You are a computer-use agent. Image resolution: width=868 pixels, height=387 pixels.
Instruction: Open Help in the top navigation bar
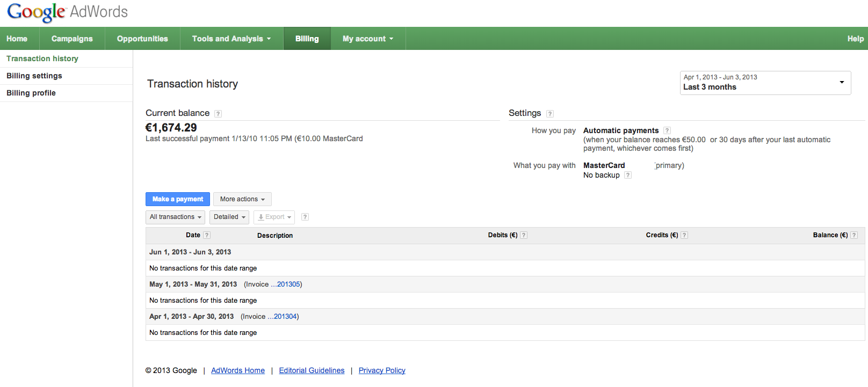(x=855, y=39)
